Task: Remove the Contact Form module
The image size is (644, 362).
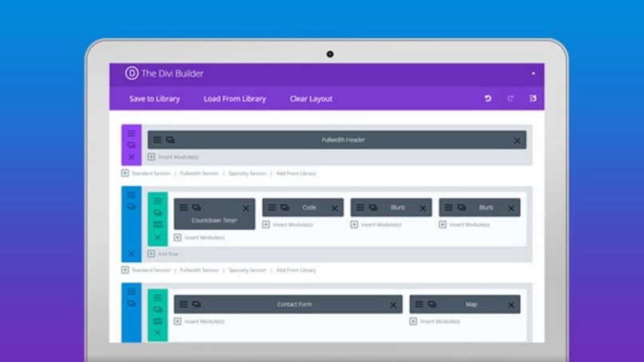Action: click(393, 305)
